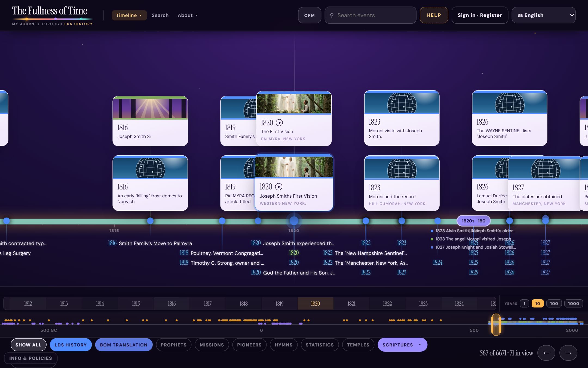The height and width of the screenshot is (368, 588).
Task: Select year 1815 in the year strip
Action: 136,303
